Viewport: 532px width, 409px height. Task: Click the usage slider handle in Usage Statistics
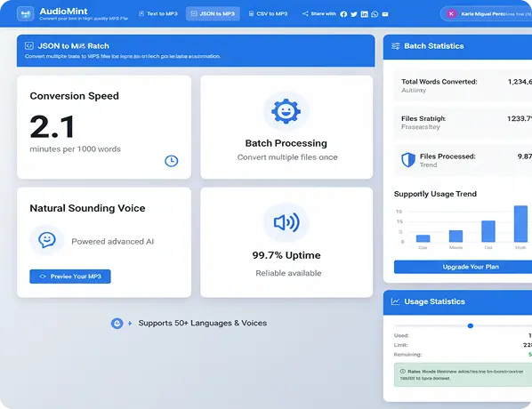[x=471, y=326]
